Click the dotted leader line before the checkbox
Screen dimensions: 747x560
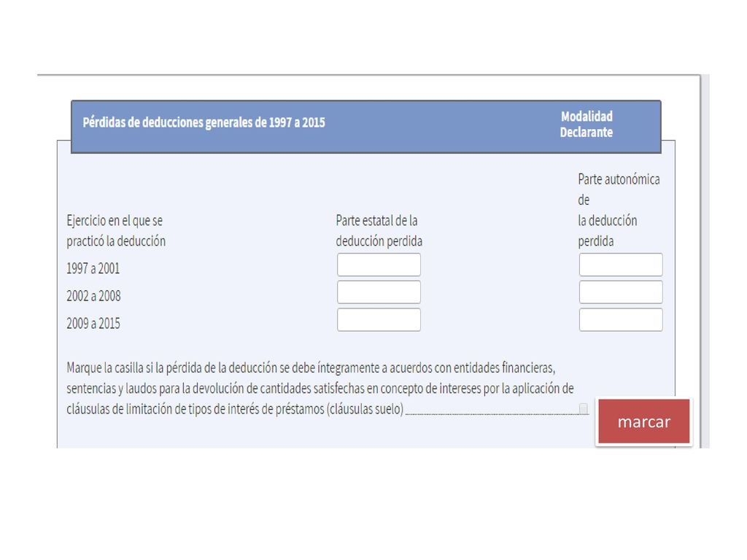[491, 414]
